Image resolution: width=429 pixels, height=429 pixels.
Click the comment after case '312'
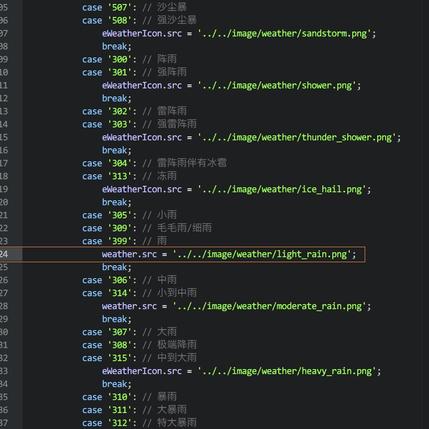(169, 423)
